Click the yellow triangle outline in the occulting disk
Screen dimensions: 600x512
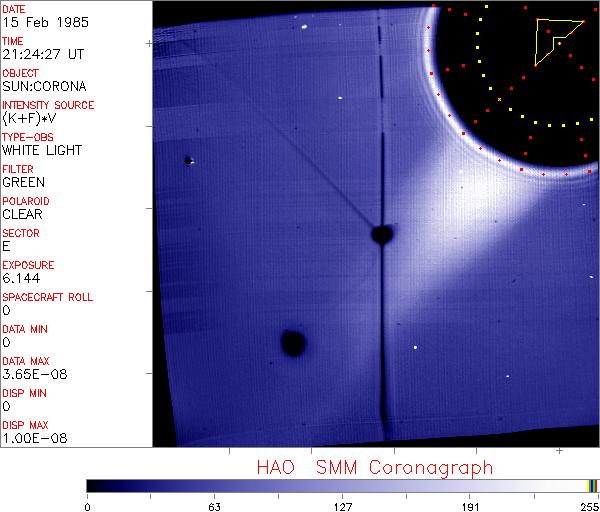click(559, 42)
